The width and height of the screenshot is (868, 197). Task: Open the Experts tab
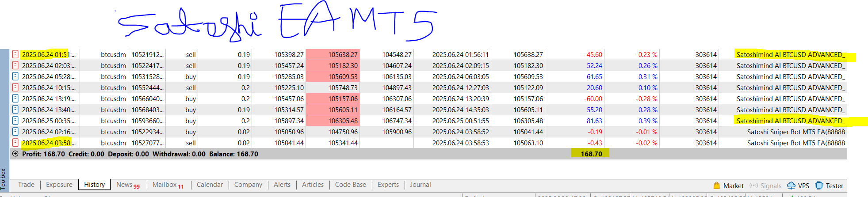pos(388,185)
